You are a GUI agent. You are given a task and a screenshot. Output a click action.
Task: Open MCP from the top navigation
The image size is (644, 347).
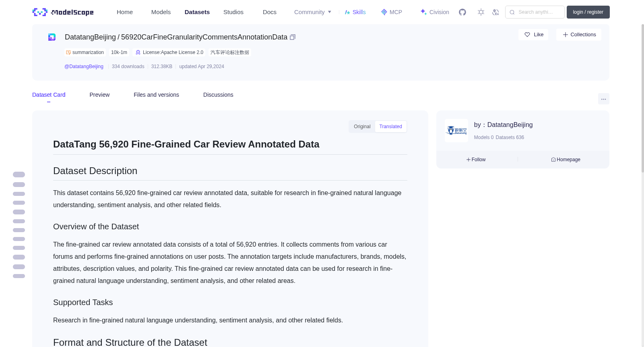coord(392,12)
